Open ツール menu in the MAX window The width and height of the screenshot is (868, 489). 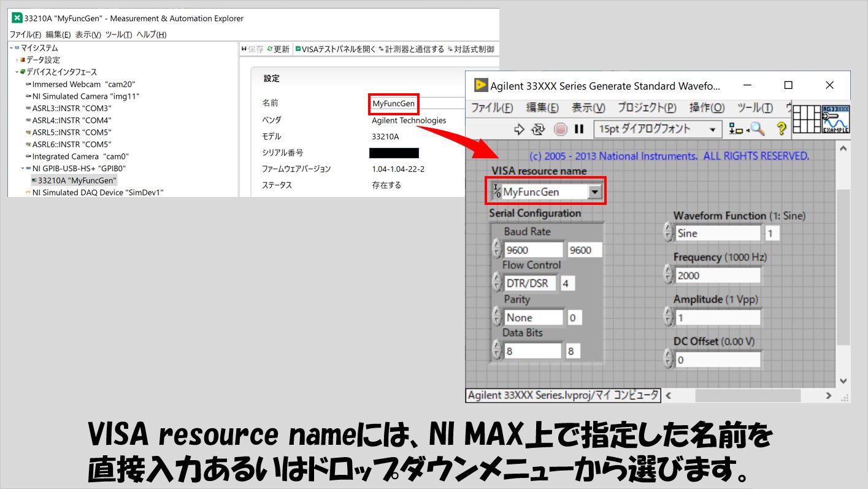coord(118,35)
